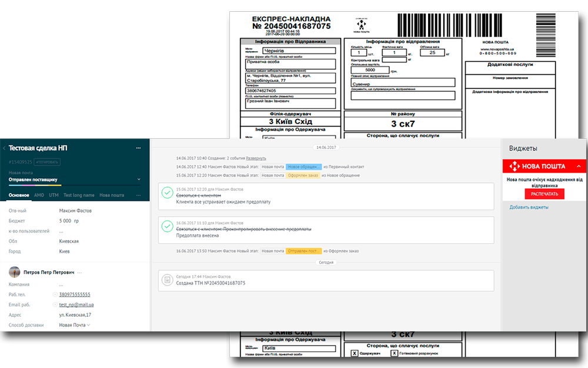Click the Добавить виджеты link
The height and width of the screenshot is (368, 588).
[x=529, y=207]
